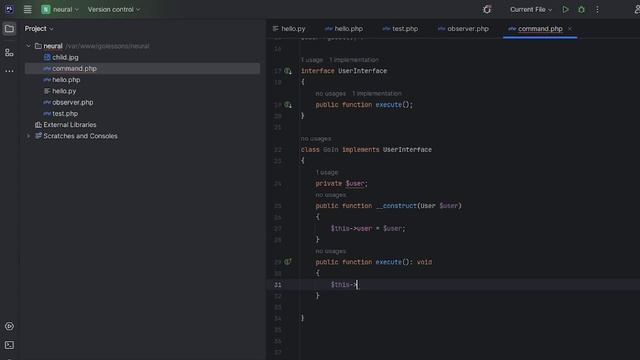This screenshot has height=360, width=640.
Task: Open the main hamburger menu
Action: [x=27, y=9]
